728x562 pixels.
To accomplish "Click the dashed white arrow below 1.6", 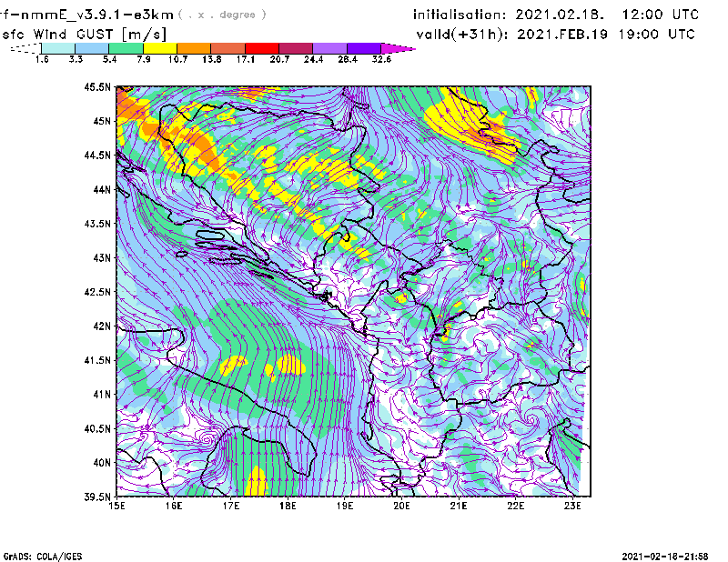I will point(25,48).
